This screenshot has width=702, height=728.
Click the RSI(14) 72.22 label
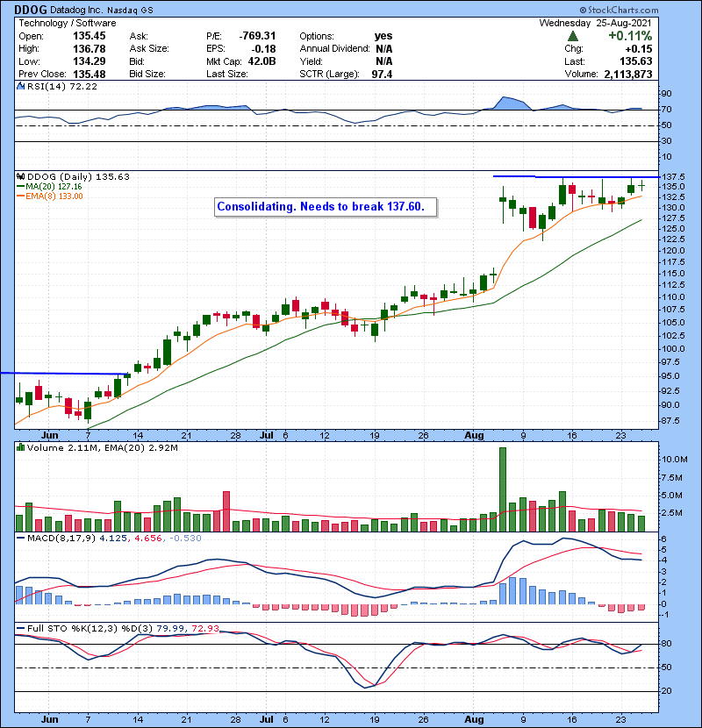pos(62,86)
